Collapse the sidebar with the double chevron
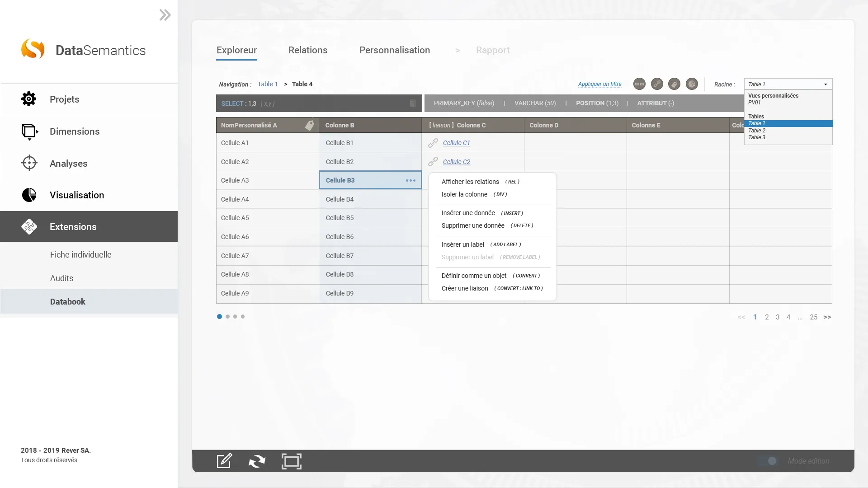The height and width of the screenshot is (488, 868). 165,15
